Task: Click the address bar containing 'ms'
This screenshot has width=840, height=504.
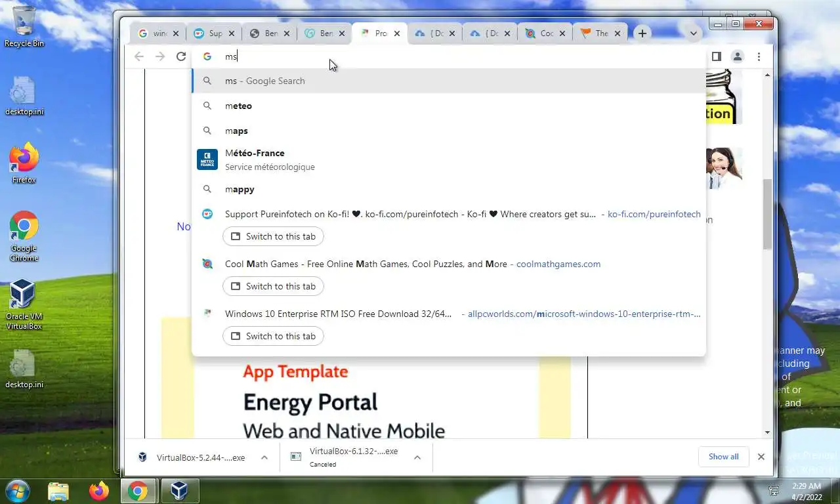Action: (x=449, y=56)
